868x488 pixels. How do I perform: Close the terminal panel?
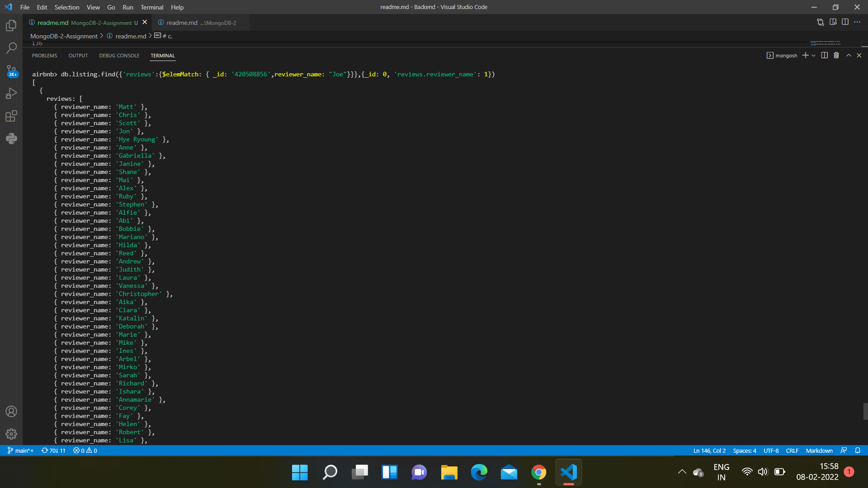pos(859,55)
